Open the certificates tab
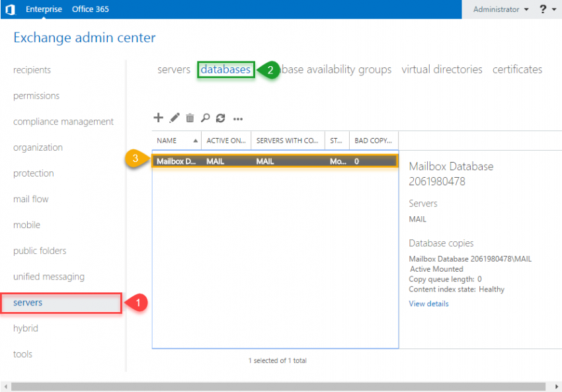The width and height of the screenshot is (562, 392). [x=517, y=69]
